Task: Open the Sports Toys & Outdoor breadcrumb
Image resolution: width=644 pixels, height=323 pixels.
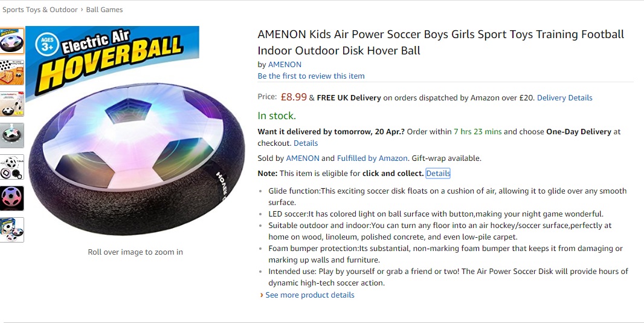Action: tap(40, 10)
